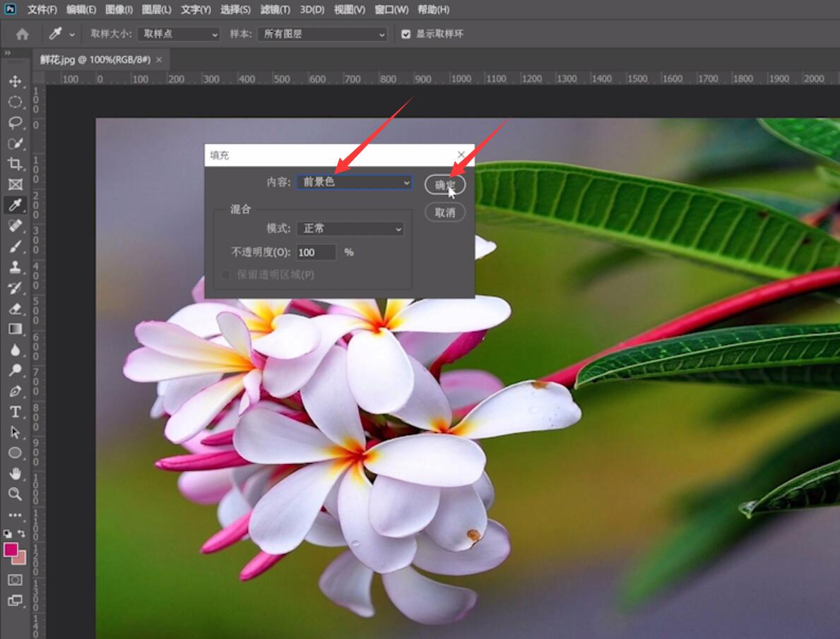Image resolution: width=840 pixels, height=639 pixels.
Task: Open the 滤镜 menu
Action: tap(276, 10)
